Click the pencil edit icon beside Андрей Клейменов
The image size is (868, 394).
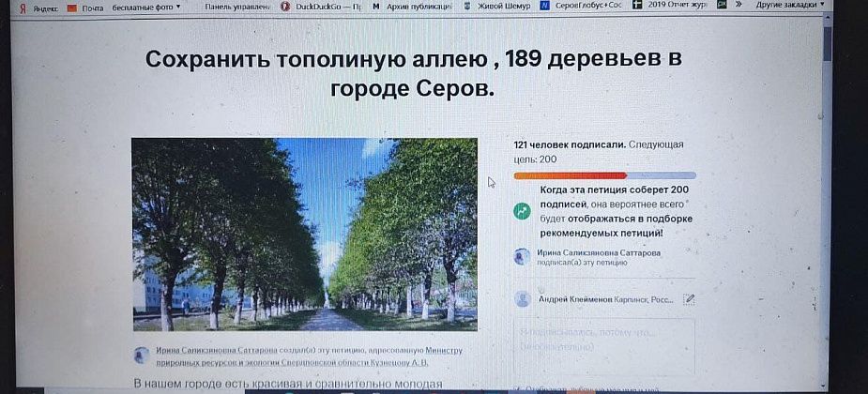[x=689, y=299]
